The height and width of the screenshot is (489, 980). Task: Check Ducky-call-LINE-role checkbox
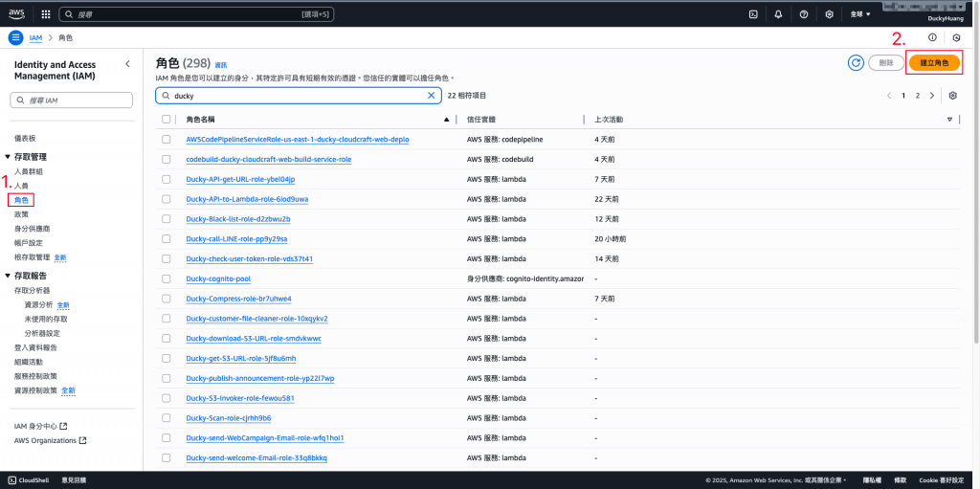click(166, 239)
